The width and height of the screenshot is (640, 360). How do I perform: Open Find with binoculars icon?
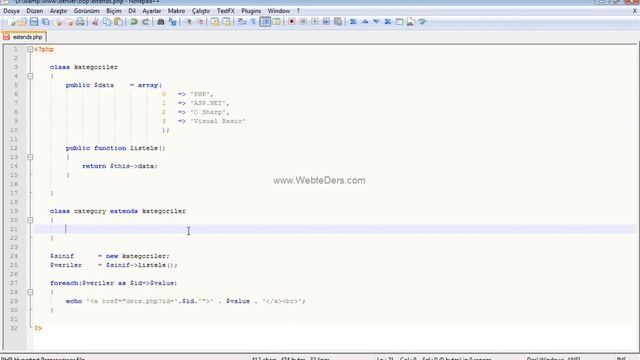(160, 22)
